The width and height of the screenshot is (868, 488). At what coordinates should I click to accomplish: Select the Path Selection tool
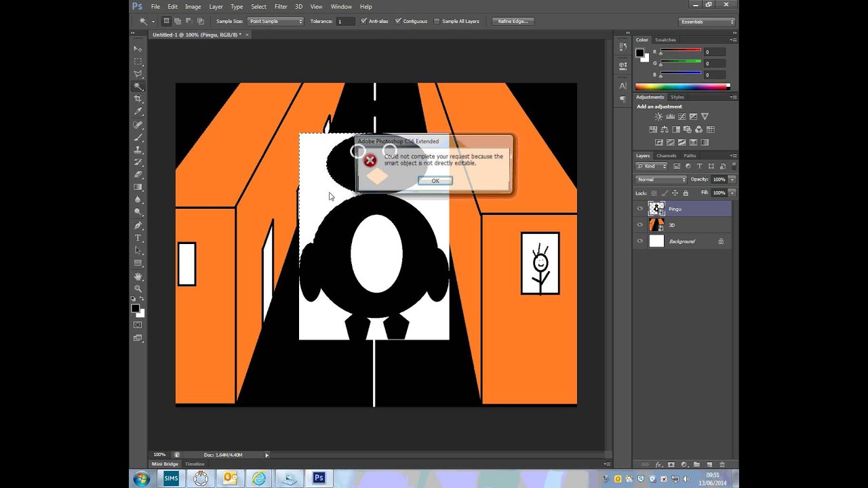[138, 250]
